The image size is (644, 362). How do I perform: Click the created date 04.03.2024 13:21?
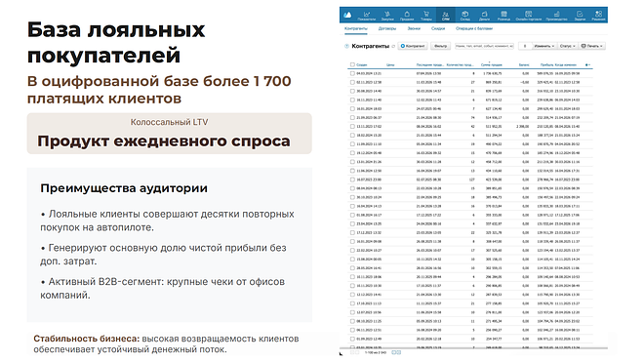[369, 73]
